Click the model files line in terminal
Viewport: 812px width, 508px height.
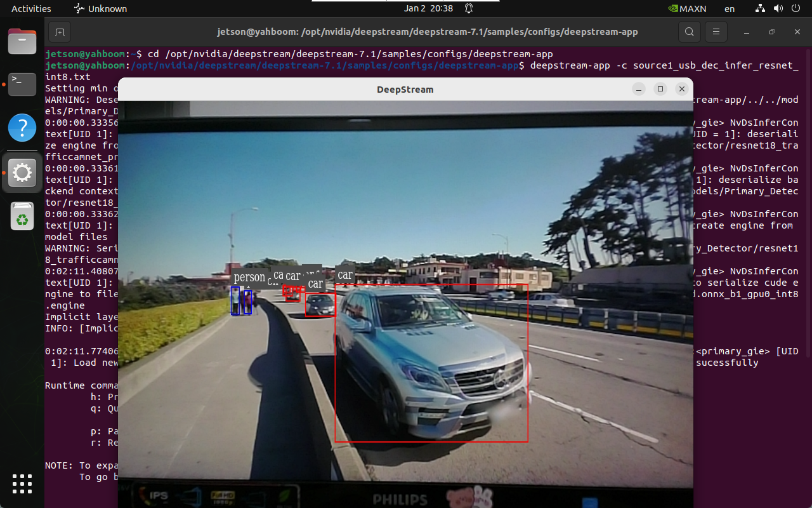76,237
